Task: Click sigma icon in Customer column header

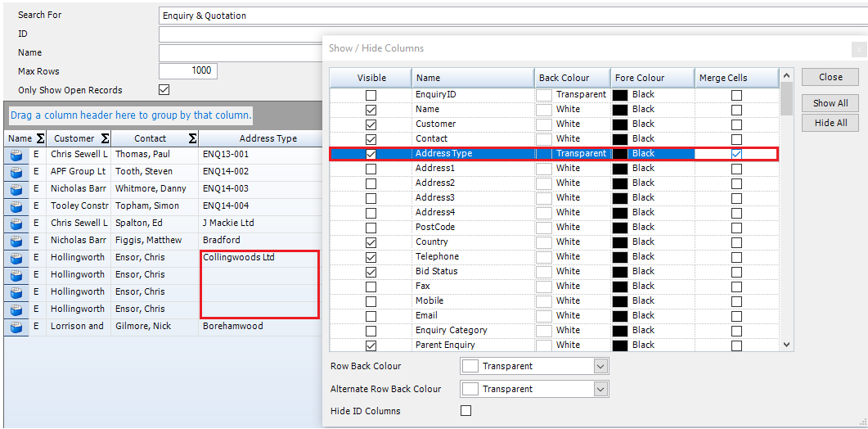Action: coord(105,138)
